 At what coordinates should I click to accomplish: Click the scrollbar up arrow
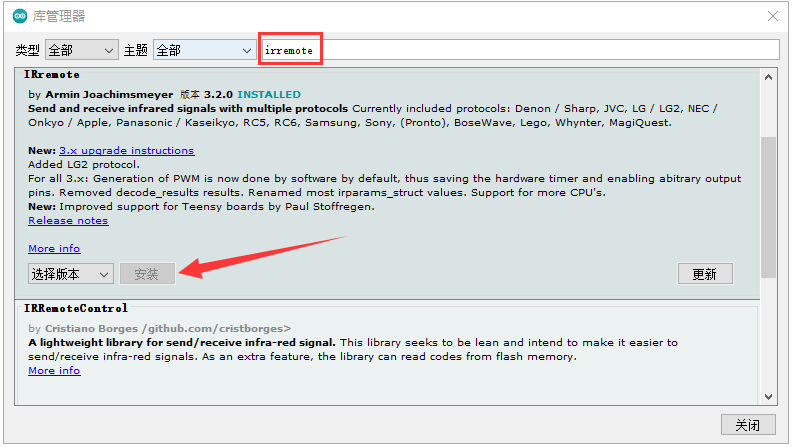[768, 77]
